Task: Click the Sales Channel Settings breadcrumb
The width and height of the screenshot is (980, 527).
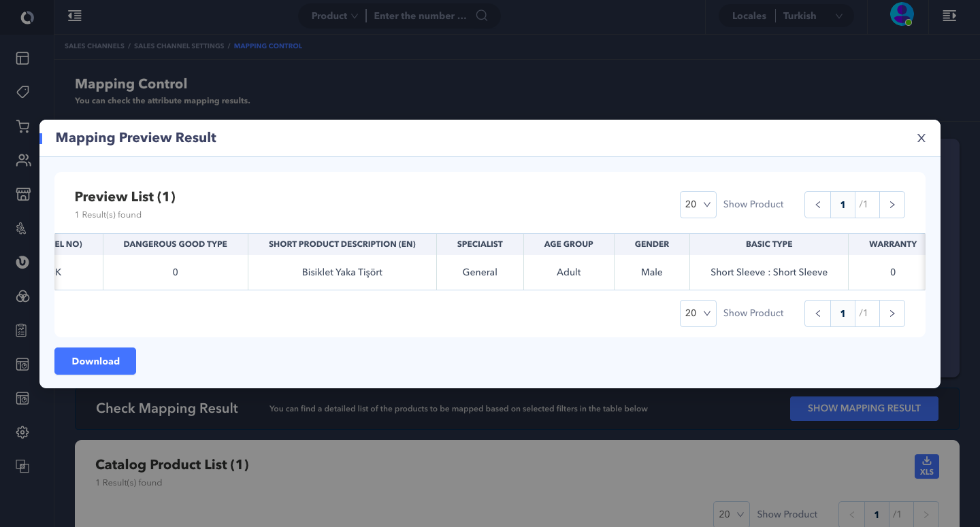Action: point(179,46)
